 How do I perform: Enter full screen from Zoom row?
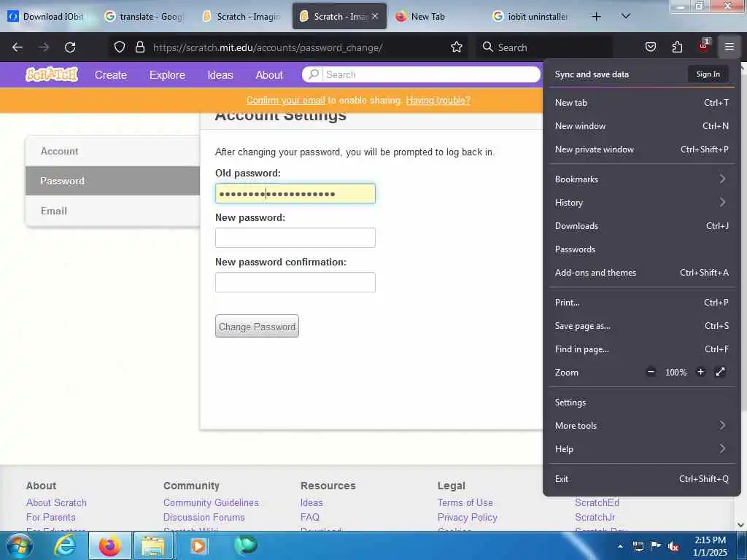click(720, 372)
